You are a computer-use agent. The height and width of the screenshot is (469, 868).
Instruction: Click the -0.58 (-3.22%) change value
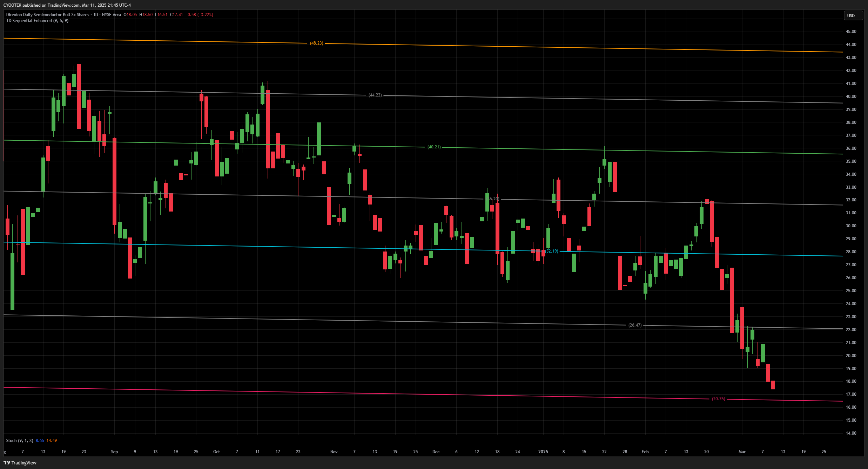pos(199,15)
